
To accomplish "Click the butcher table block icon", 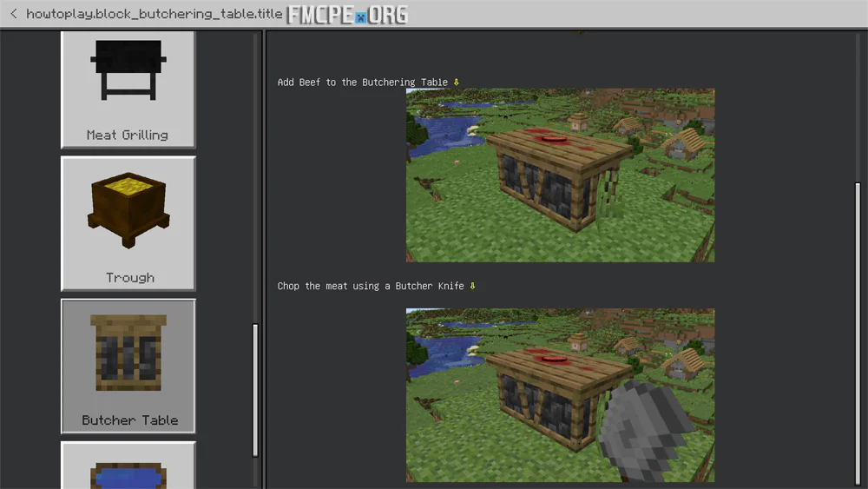I will pos(128,353).
